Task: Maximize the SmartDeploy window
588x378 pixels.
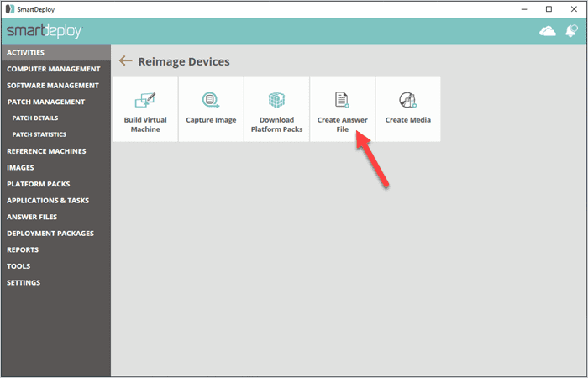Action: tap(549, 9)
